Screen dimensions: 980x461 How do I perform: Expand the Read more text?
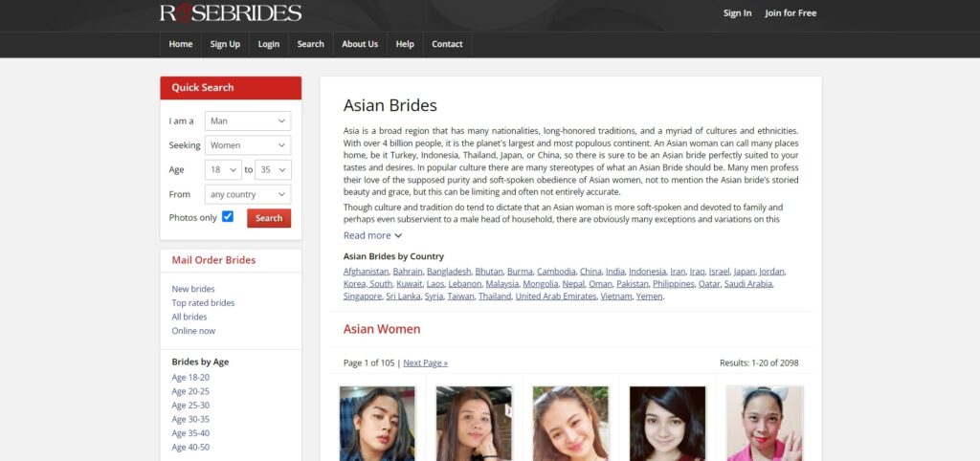372,235
